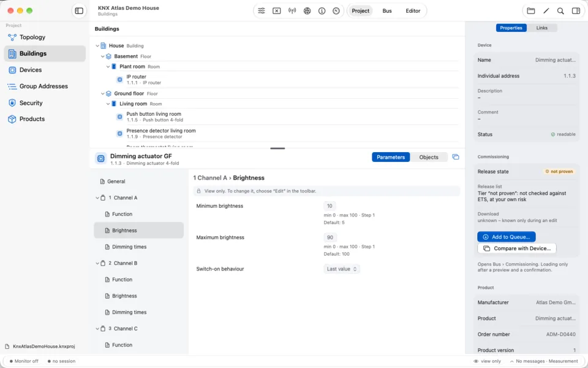588x368 pixels.
Task: Switch to the Objects tab
Action: coord(429,158)
